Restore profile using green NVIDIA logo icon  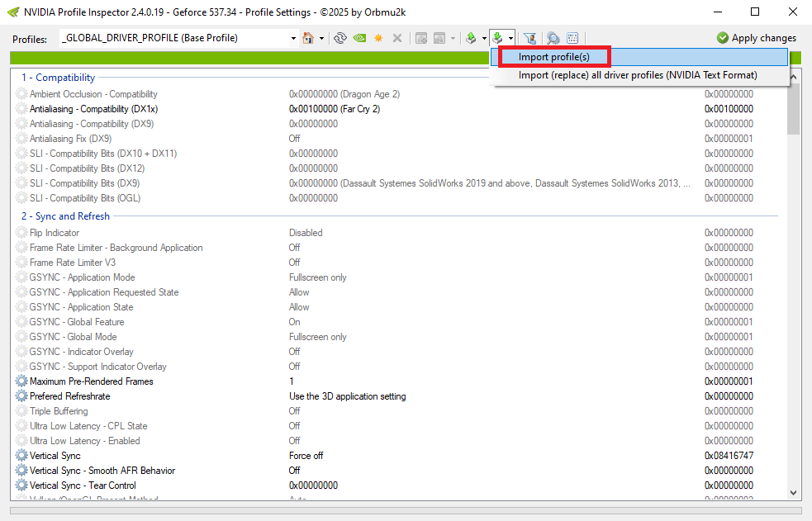359,38
